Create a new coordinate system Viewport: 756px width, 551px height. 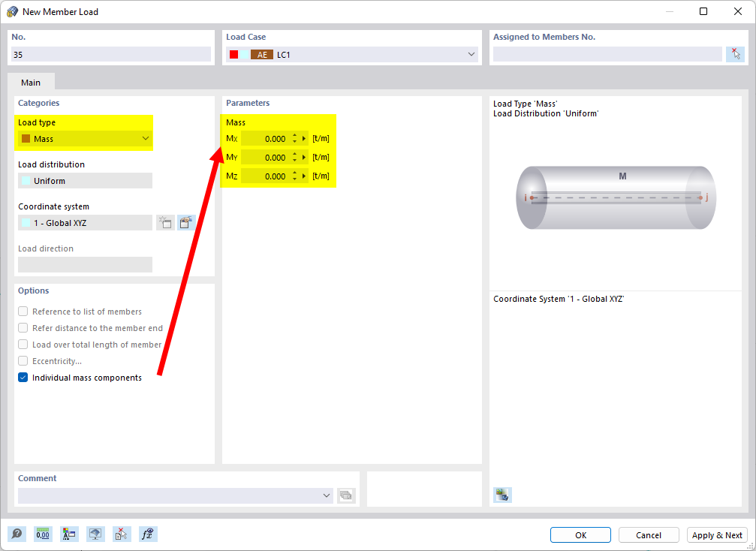tap(165, 222)
